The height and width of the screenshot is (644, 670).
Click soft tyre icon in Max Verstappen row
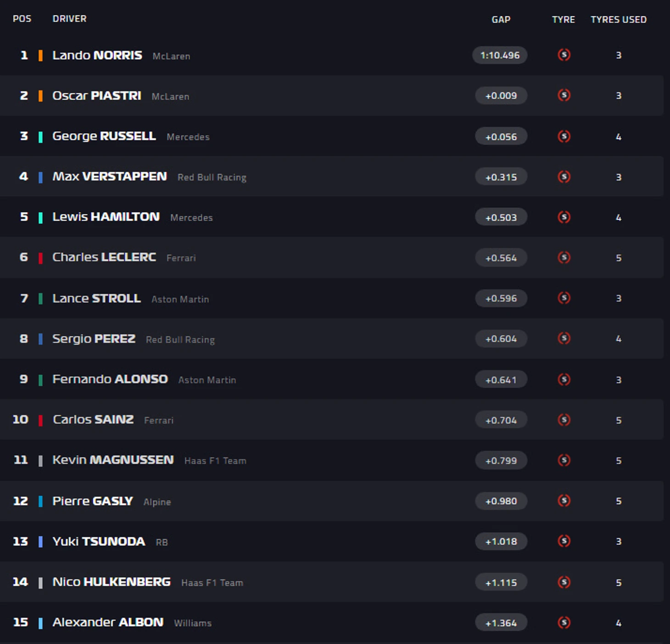click(x=564, y=177)
